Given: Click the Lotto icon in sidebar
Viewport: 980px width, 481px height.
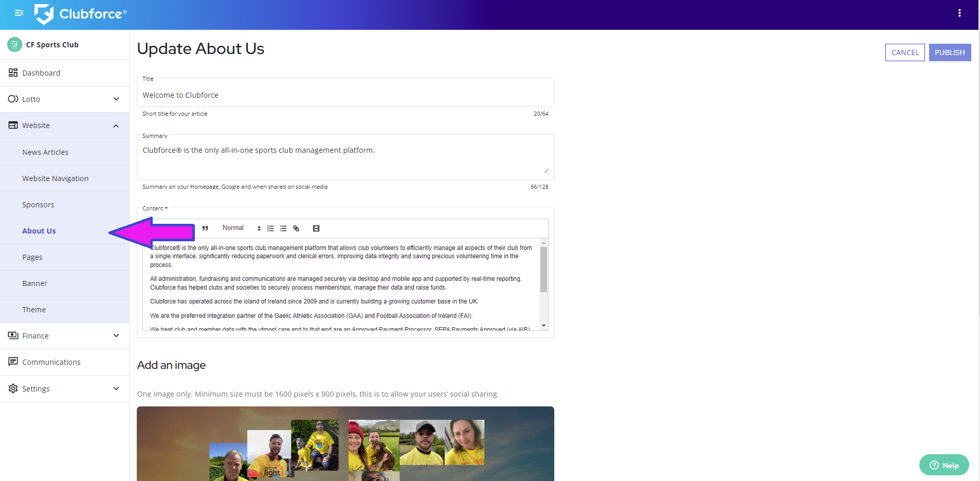Looking at the screenshot, I should [13, 99].
